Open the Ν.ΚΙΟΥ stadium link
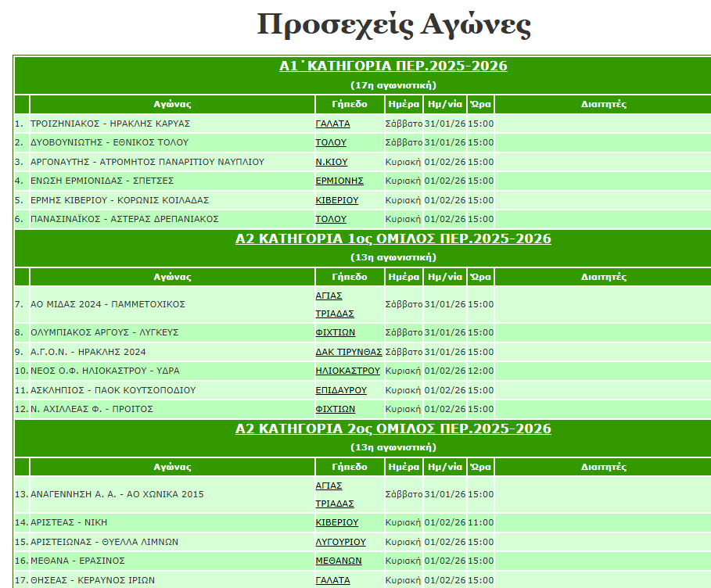Screen dimensions: 711x588 (331, 162)
